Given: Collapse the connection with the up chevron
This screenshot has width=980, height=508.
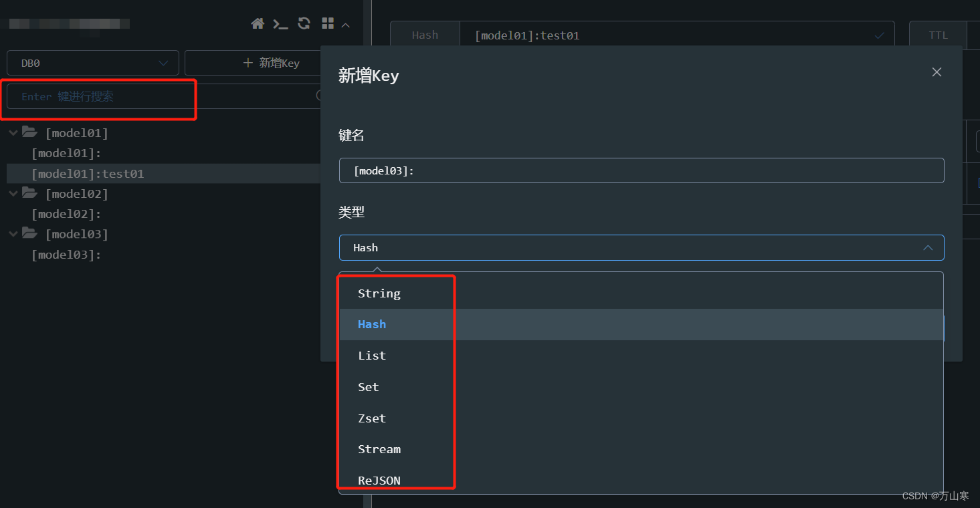Looking at the screenshot, I should click(x=346, y=25).
